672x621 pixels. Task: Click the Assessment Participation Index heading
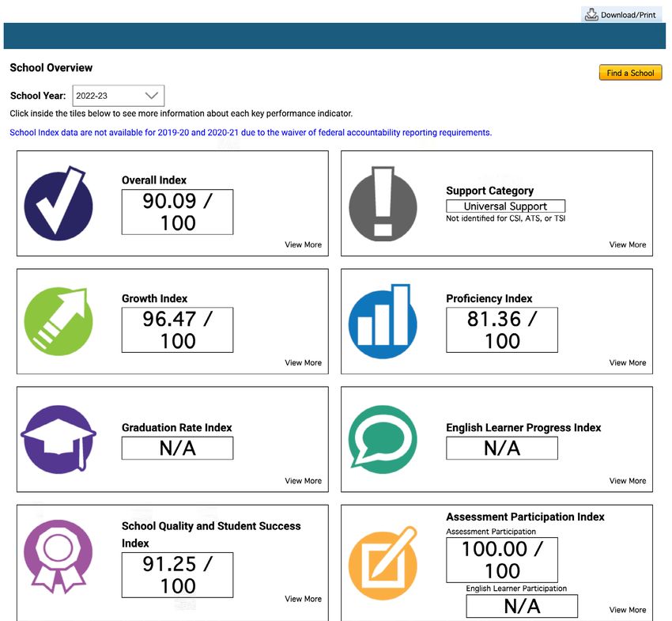click(x=525, y=517)
